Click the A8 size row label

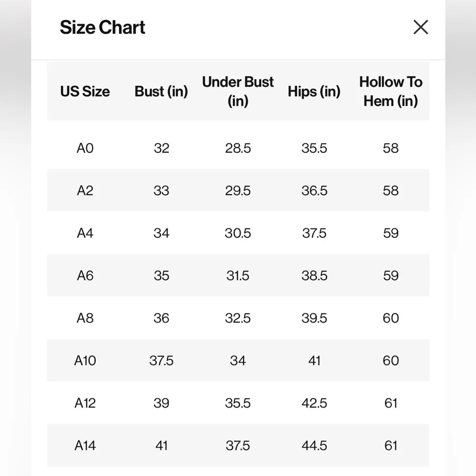click(x=85, y=318)
